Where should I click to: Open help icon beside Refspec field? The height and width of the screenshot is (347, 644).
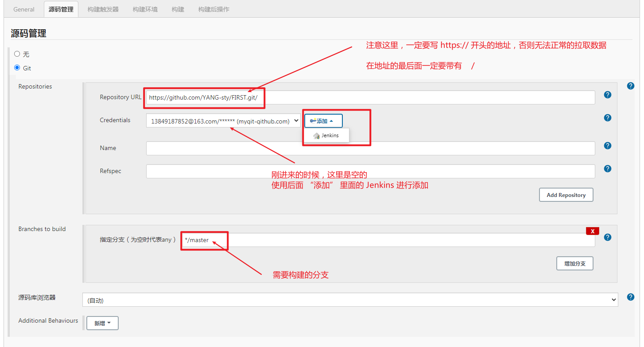[608, 169]
